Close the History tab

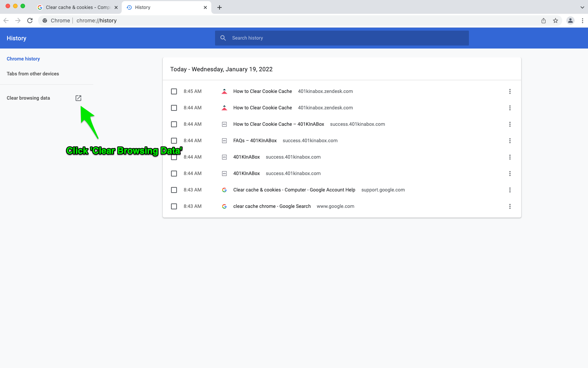[x=205, y=7]
